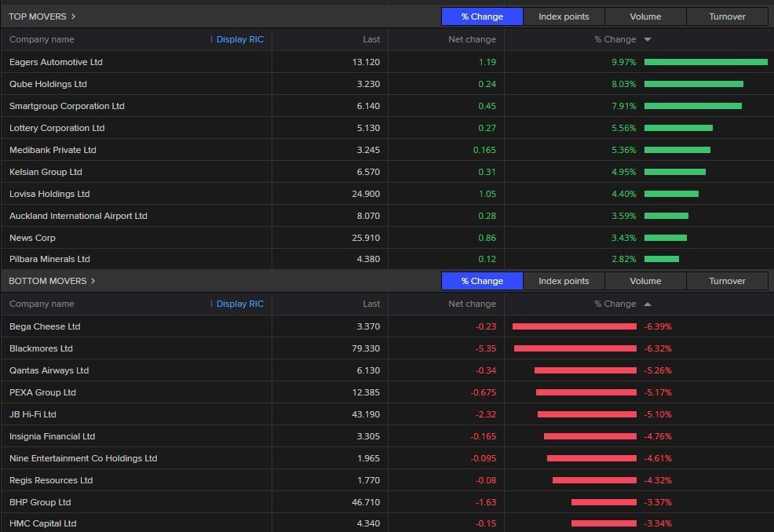Click Qube Holdings green 8.03% bar
774x532 pixels.
click(694, 84)
